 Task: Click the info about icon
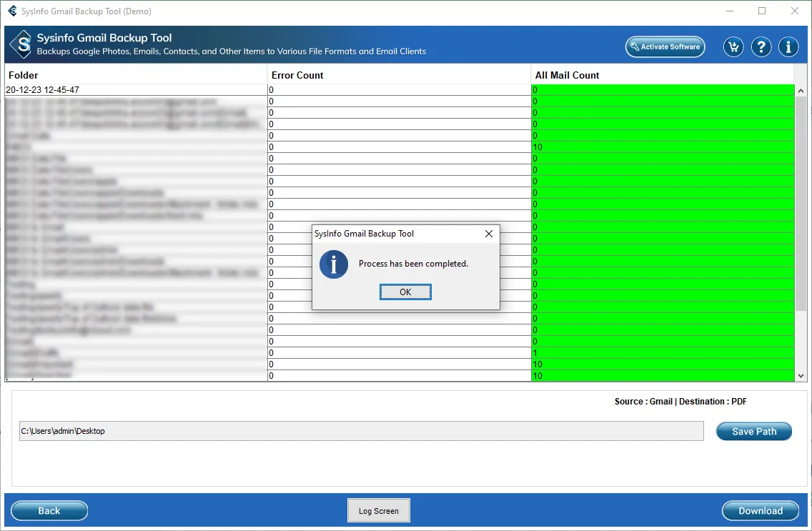[788, 47]
